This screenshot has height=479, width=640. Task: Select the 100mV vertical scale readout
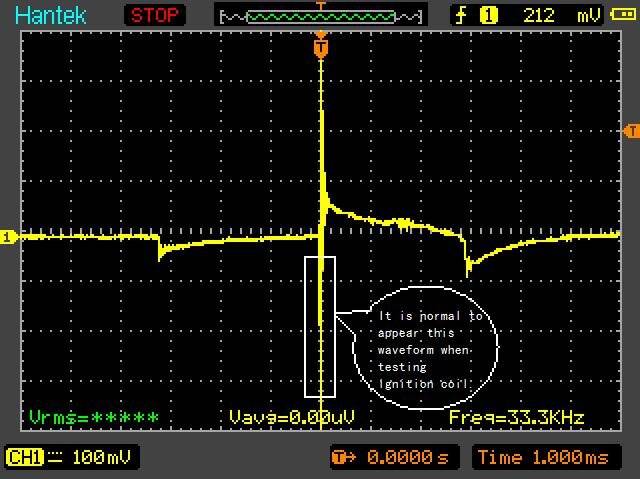(100, 457)
